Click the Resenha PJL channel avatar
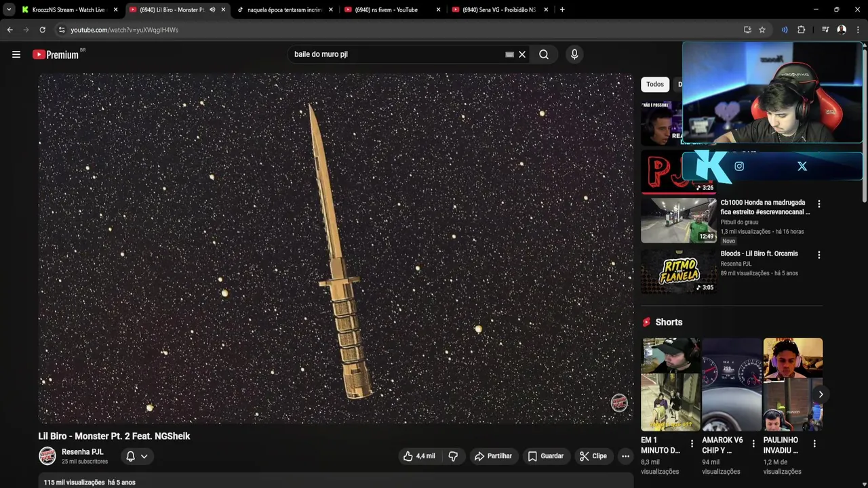The image size is (868, 488). pyautogui.click(x=47, y=456)
